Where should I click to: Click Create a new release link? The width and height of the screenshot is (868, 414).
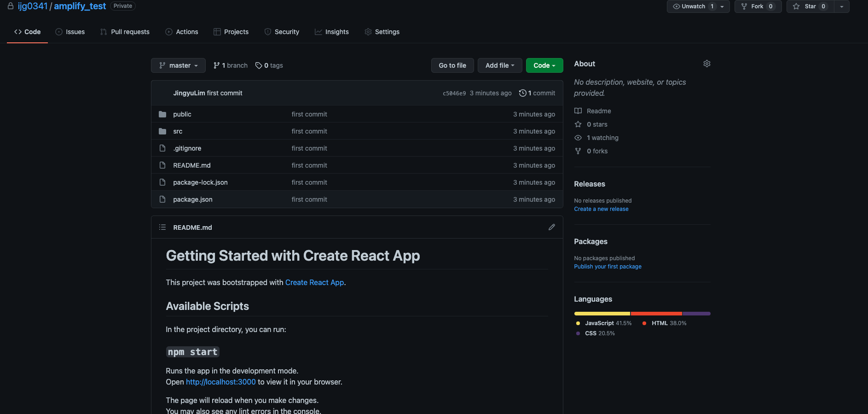pyautogui.click(x=601, y=209)
